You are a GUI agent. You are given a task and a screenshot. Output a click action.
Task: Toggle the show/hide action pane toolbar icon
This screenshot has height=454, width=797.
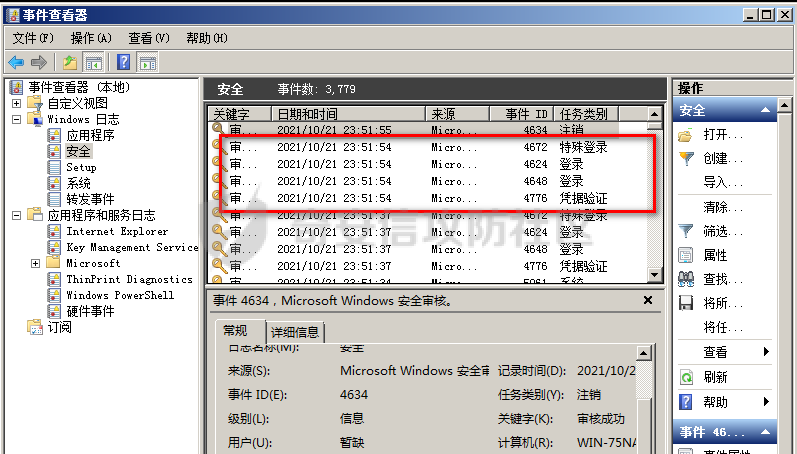tap(148, 63)
